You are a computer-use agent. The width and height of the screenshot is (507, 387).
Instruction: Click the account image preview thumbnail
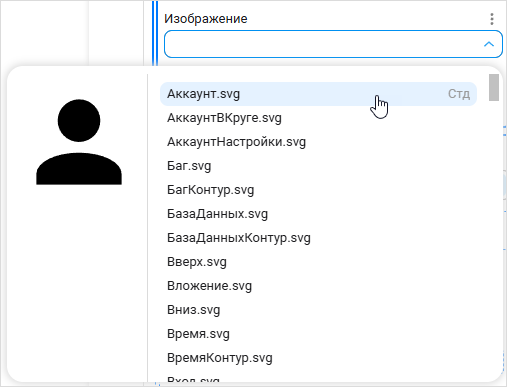[79, 142]
